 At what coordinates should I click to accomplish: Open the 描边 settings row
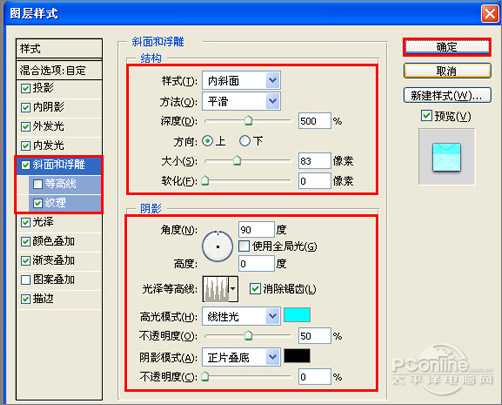point(59,299)
